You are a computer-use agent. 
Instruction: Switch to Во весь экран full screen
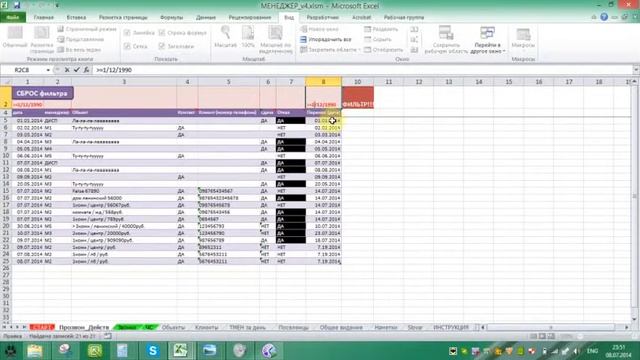[79, 50]
